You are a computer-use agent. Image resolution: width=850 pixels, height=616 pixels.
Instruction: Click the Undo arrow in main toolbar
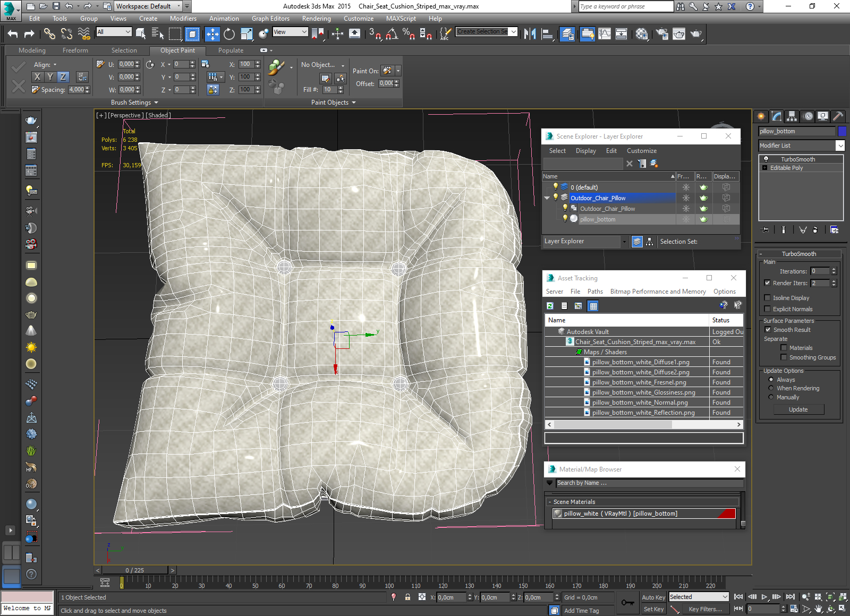pos(13,34)
